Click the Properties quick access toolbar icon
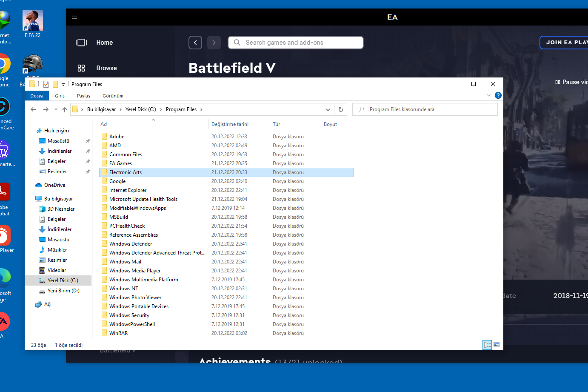This screenshot has height=392, width=588. (46, 84)
